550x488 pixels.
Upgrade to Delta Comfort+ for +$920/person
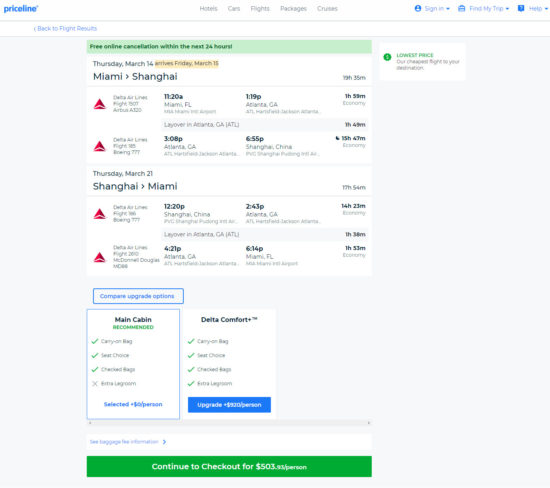point(229,405)
